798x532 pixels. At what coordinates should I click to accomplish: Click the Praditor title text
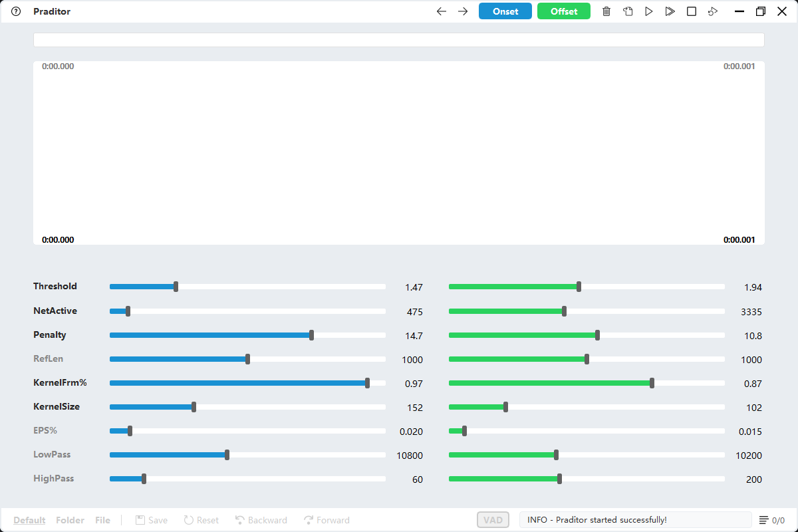pos(52,11)
